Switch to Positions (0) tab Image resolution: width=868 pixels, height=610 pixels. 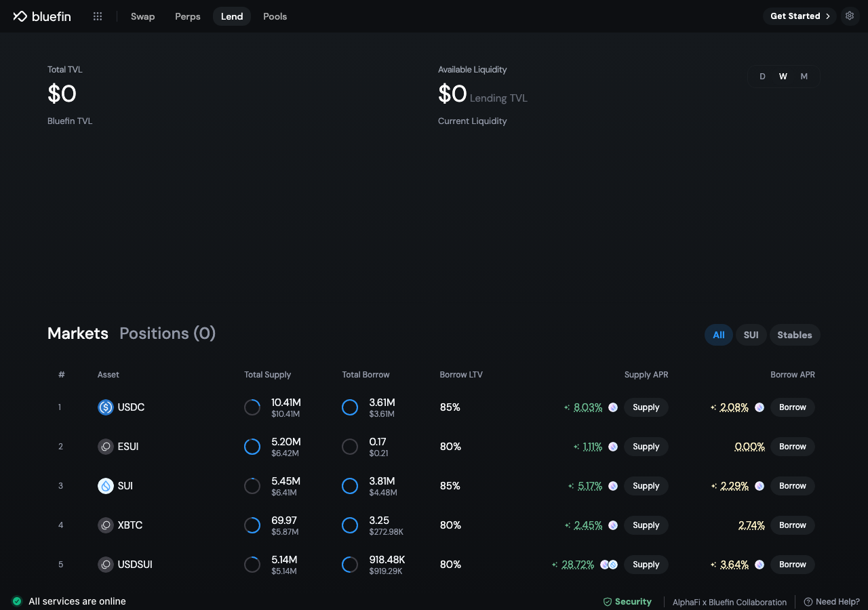point(167,333)
